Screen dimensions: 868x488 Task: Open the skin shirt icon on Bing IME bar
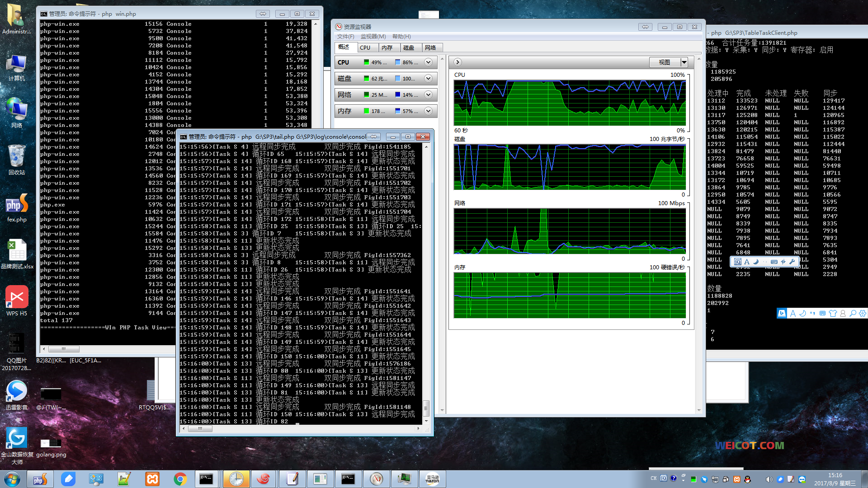[x=833, y=313]
